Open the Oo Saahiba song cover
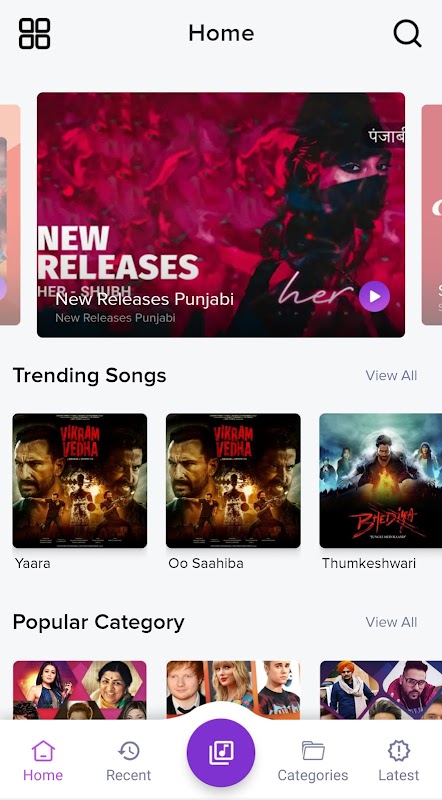442x800 pixels. (x=233, y=481)
